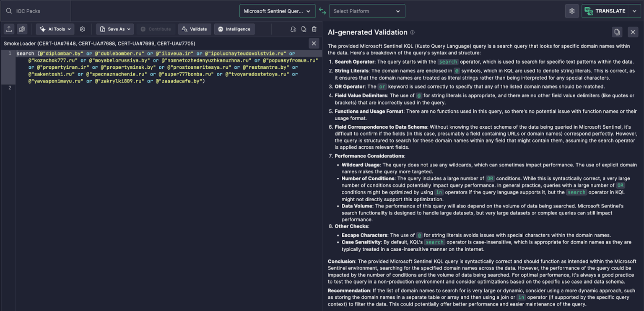Screen dimensions: 644x311
Task: Click the Contribute button
Action: (156, 29)
